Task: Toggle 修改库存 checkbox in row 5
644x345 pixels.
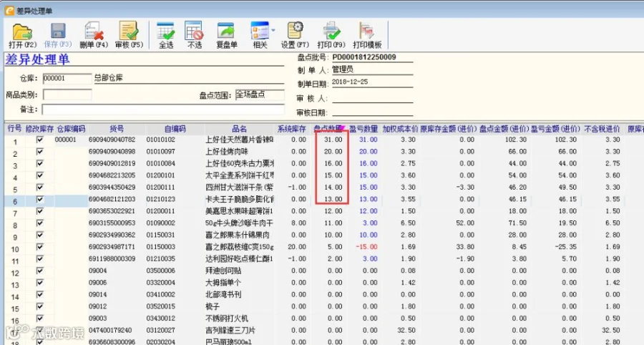Action: tap(39, 188)
